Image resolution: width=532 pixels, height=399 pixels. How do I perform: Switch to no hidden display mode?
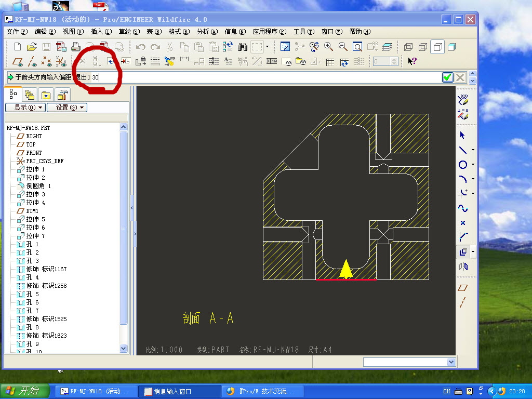[x=437, y=47]
